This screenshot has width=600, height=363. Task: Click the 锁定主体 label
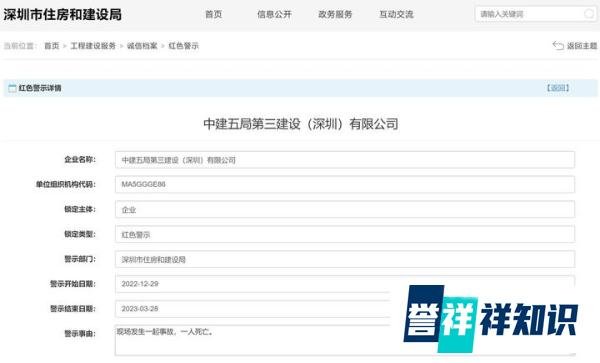tap(80, 209)
